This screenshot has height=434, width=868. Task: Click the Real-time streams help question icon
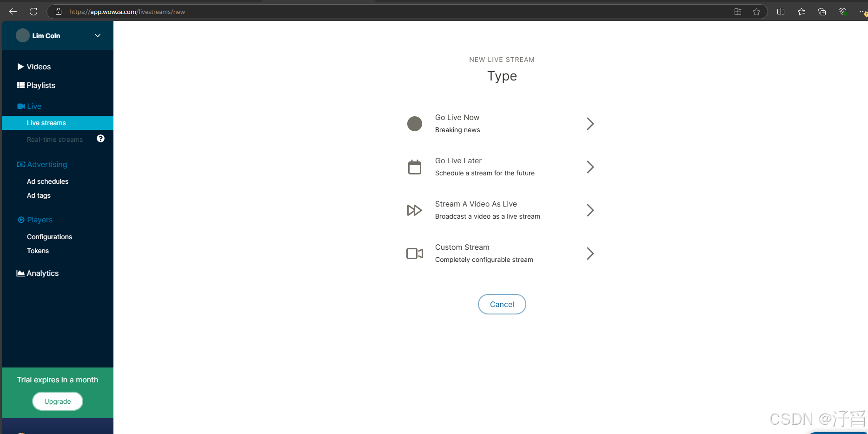(100, 139)
